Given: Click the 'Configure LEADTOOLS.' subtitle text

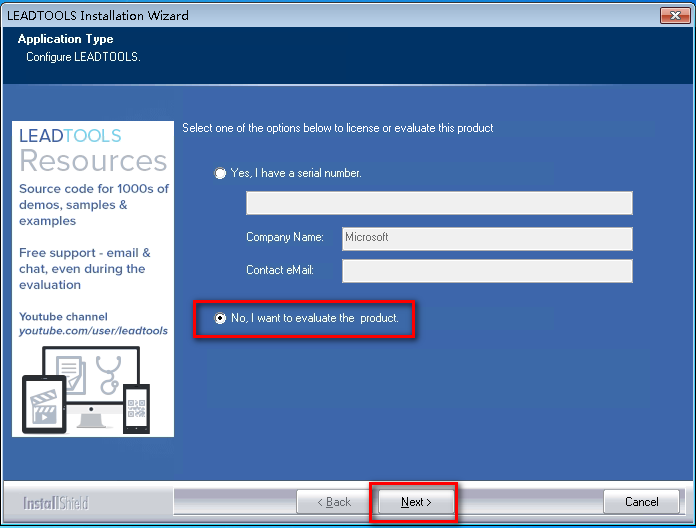Looking at the screenshot, I should [x=83, y=57].
